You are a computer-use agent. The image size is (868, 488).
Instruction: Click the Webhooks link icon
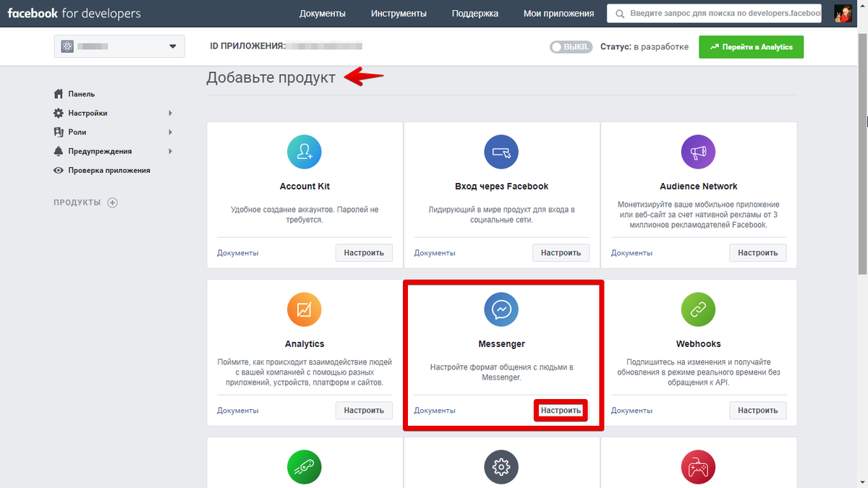(698, 309)
